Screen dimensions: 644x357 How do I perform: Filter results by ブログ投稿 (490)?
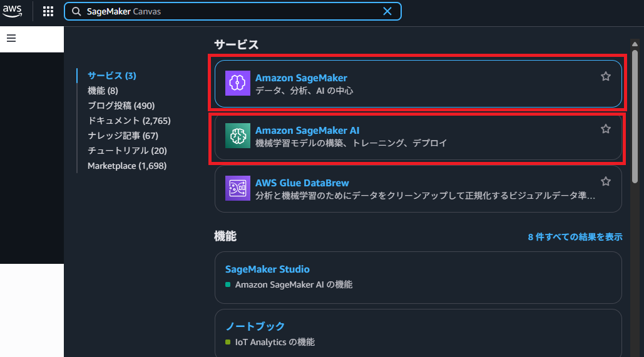(121, 106)
